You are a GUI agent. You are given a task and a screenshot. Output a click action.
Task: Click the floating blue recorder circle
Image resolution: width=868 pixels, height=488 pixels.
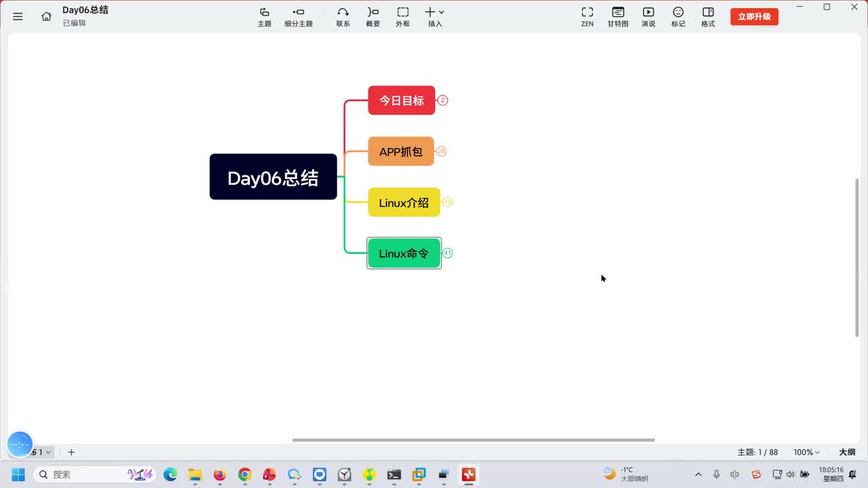[20, 444]
